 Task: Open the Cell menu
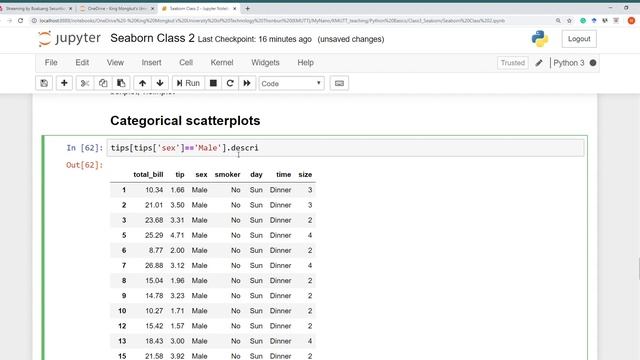186,62
